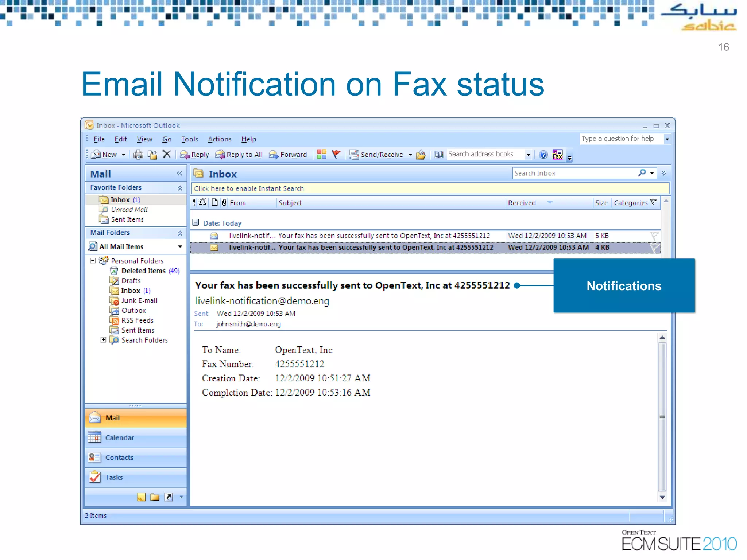Image resolution: width=747 pixels, height=560 pixels.
Task: Open the File menu
Action: [x=99, y=139]
